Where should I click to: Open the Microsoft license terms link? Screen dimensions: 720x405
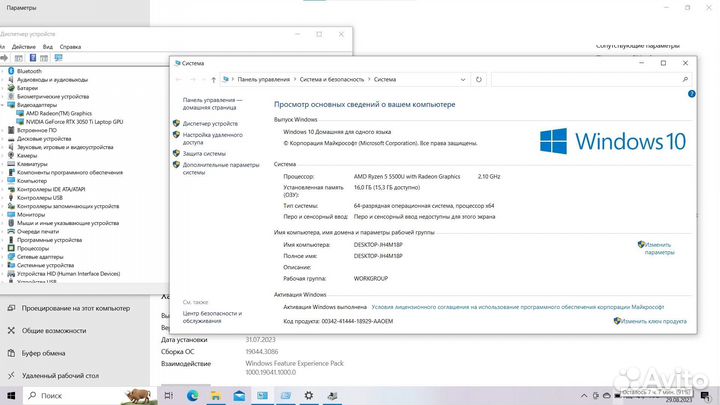(518, 307)
